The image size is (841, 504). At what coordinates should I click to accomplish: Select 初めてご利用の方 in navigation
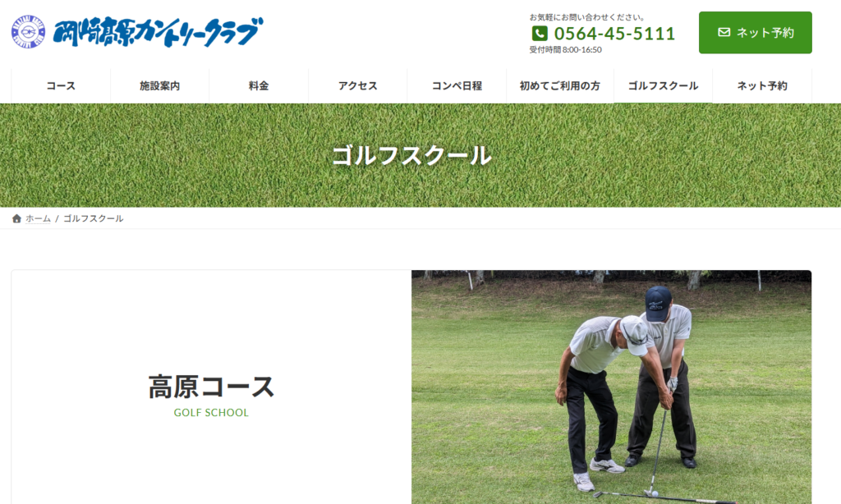(560, 86)
